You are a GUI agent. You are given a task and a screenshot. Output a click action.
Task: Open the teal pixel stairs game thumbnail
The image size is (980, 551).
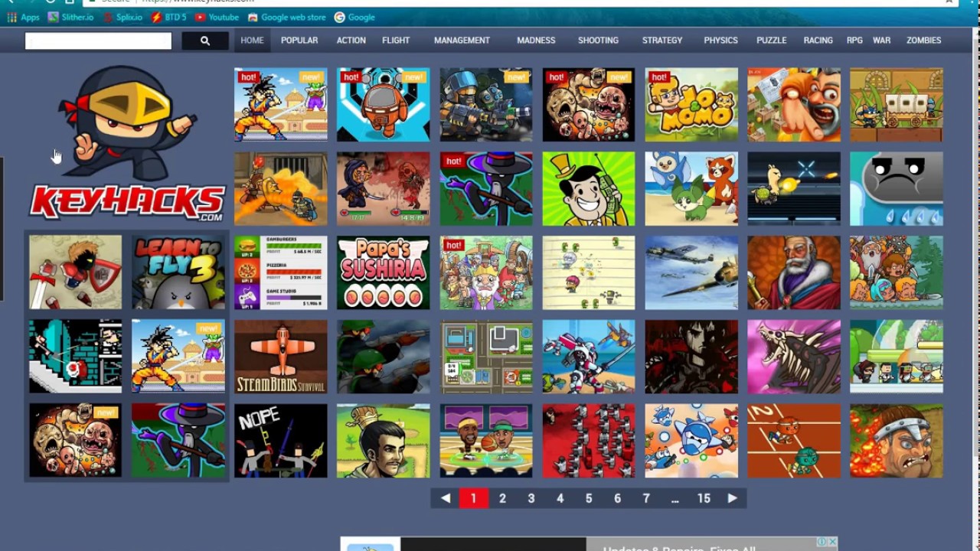tap(75, 357)
